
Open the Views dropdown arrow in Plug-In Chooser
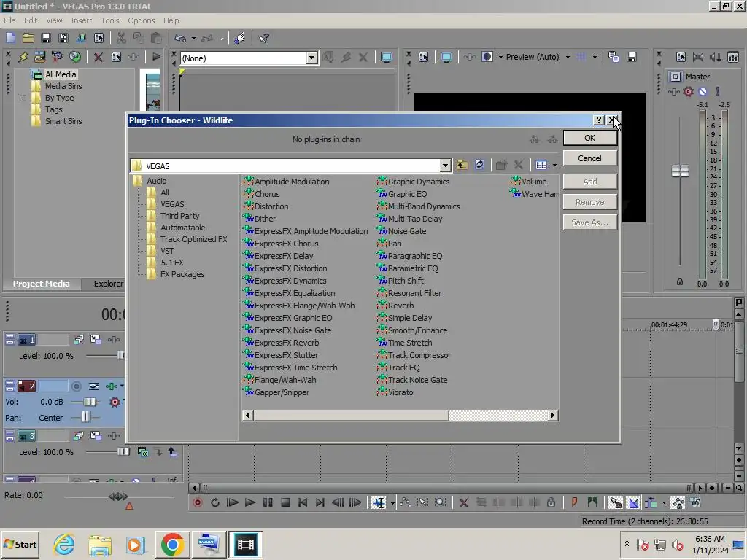[554, 166]
